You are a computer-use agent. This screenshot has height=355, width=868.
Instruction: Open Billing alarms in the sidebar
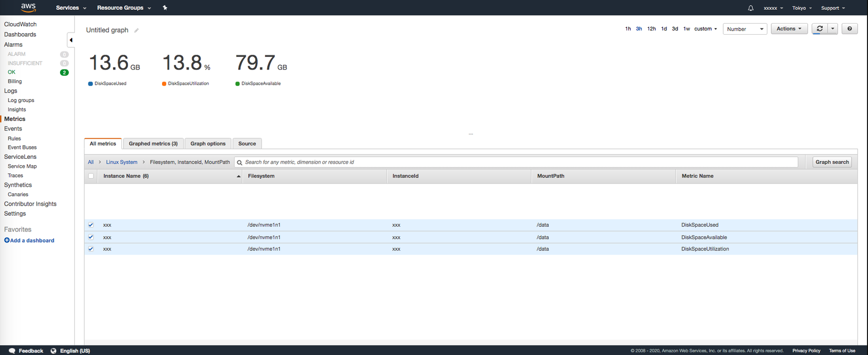(15, 82)
